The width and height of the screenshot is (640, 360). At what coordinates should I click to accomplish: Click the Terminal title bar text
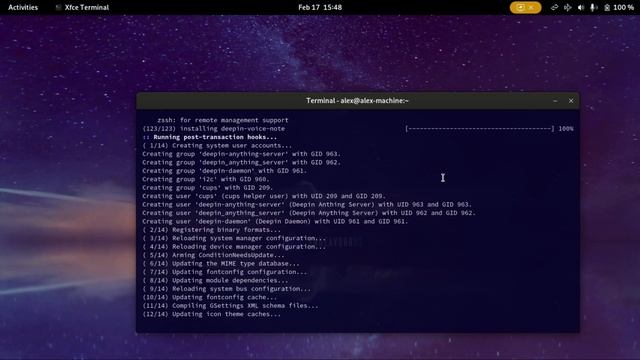(357, 101)
